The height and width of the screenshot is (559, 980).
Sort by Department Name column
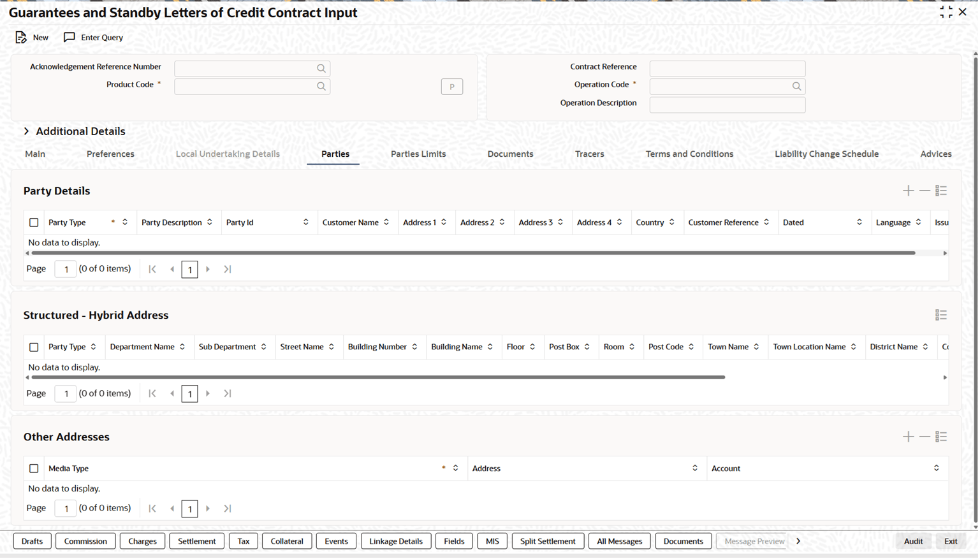click(x=182, y=347)
